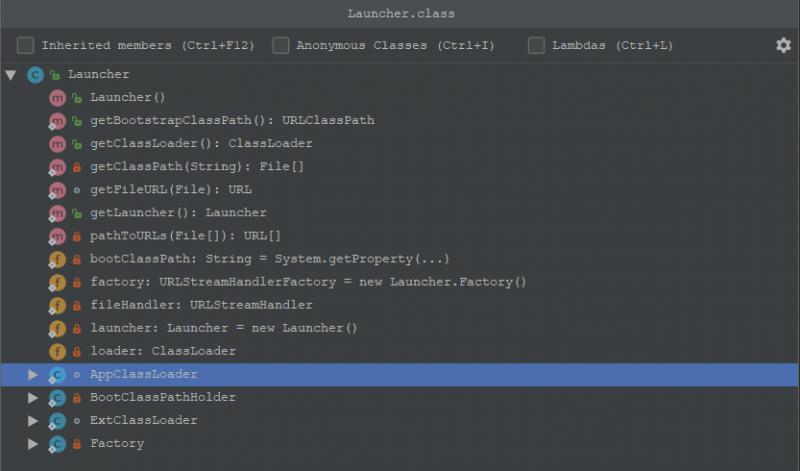Expand the AppClassLoader node
This screenshot has width=800, height=471.
(x=33, y=375)
